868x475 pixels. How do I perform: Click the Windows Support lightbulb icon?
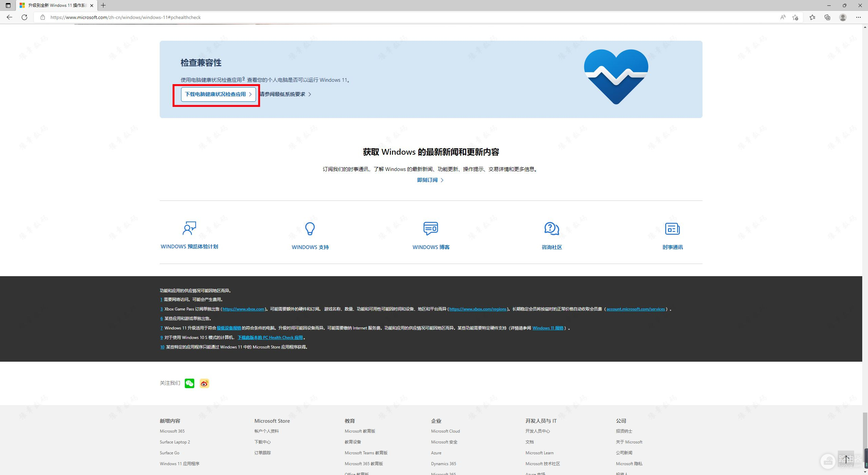[310, 229]
